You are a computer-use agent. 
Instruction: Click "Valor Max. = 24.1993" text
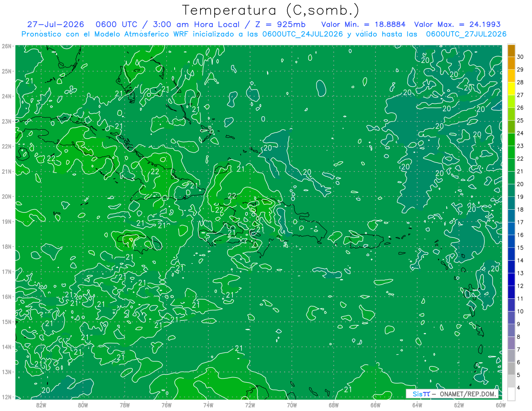[458, 24]
